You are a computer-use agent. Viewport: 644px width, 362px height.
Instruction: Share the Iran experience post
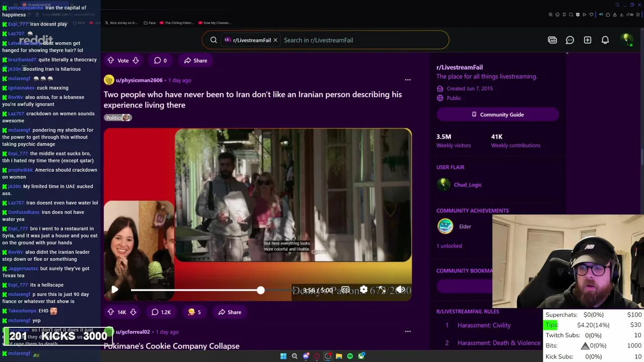coord(229,312)
